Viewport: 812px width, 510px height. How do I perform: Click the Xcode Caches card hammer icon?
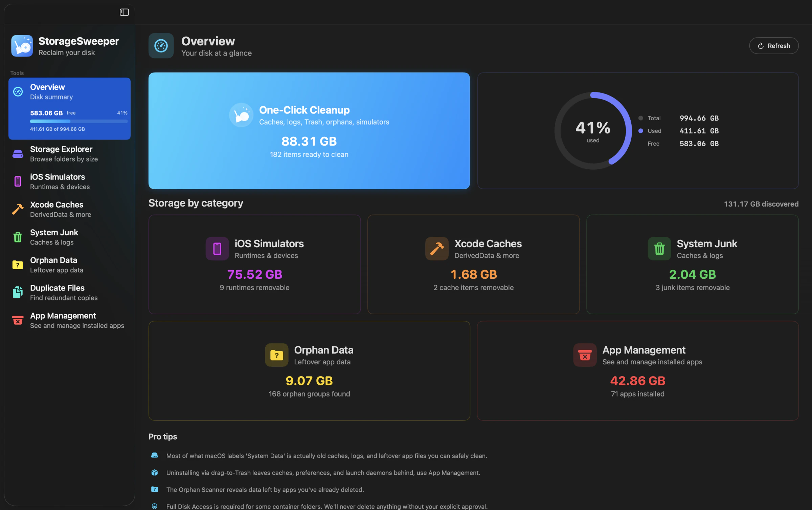click(437, 249)
